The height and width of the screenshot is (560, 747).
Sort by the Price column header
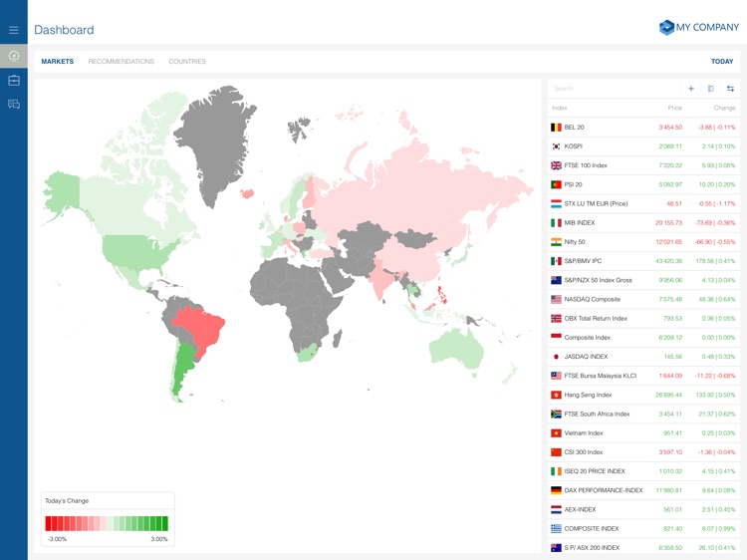pos(674,108)
